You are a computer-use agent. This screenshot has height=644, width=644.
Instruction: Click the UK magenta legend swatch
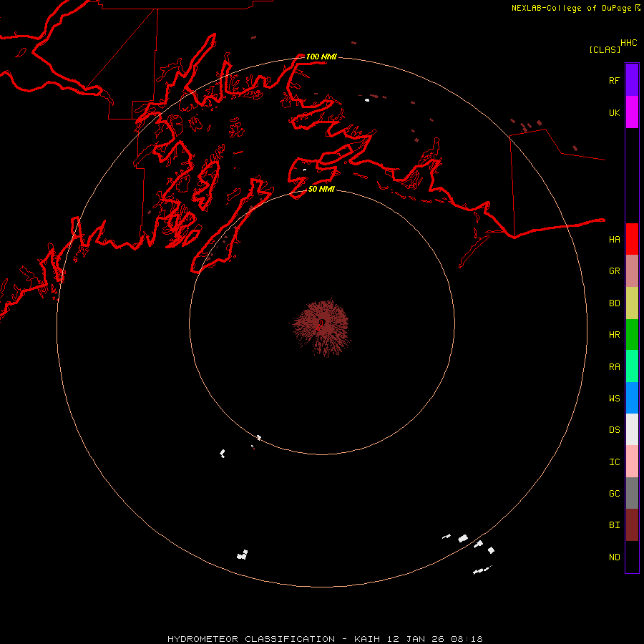click(632, 112)
